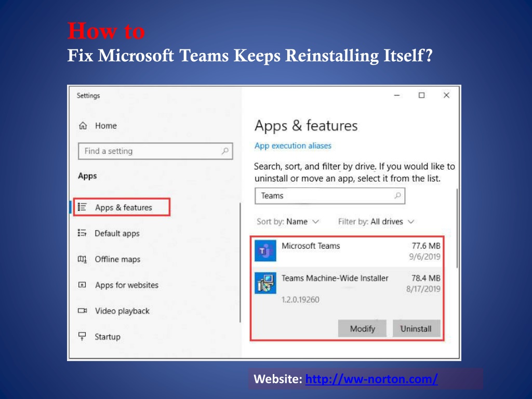
Task: Open the Filter by All drives dropdown
Action: click(376, 221)
